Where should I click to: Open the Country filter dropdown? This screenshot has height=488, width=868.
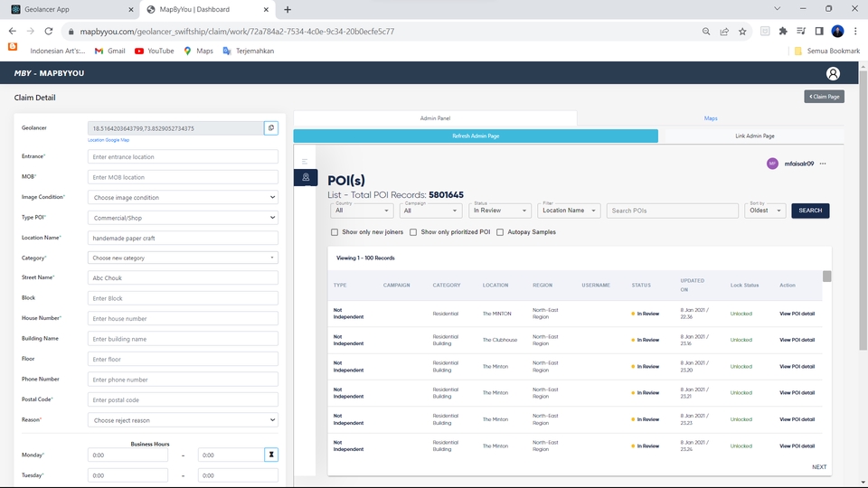(x=362, y=211)
